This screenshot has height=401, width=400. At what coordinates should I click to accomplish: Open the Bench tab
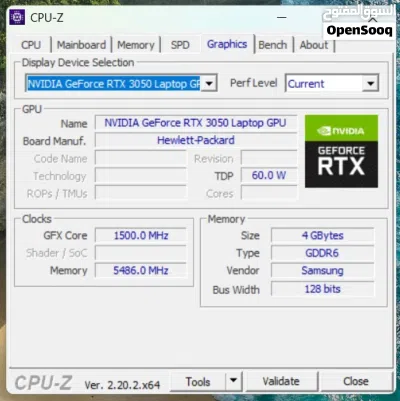(273, 45)
